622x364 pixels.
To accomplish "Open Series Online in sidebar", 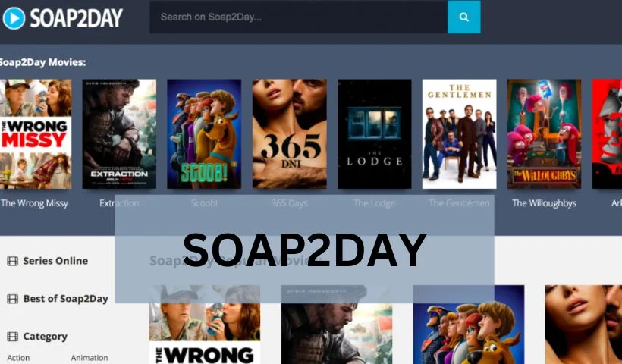I will point(55,261).
